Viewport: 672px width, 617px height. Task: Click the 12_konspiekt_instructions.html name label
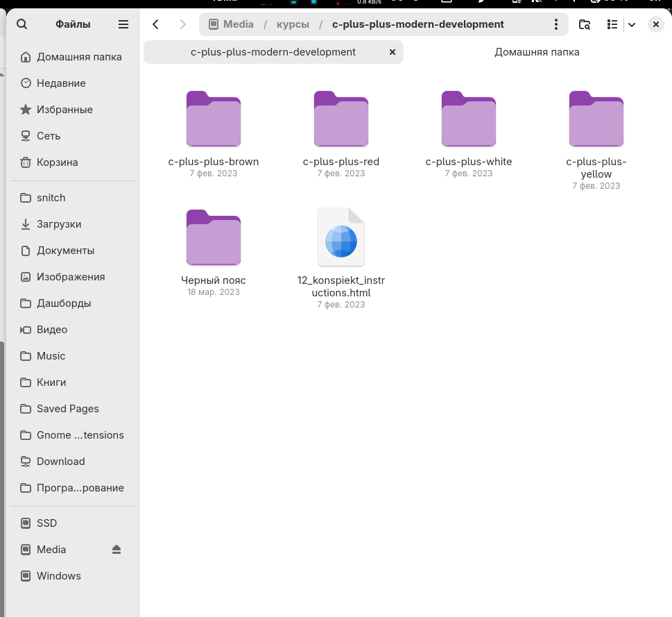[341, 287]
